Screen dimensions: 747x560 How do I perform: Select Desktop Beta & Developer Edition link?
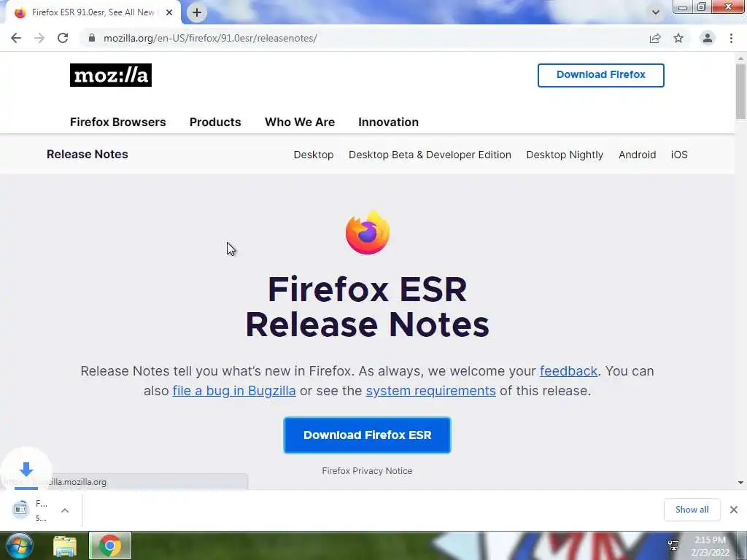430,155
